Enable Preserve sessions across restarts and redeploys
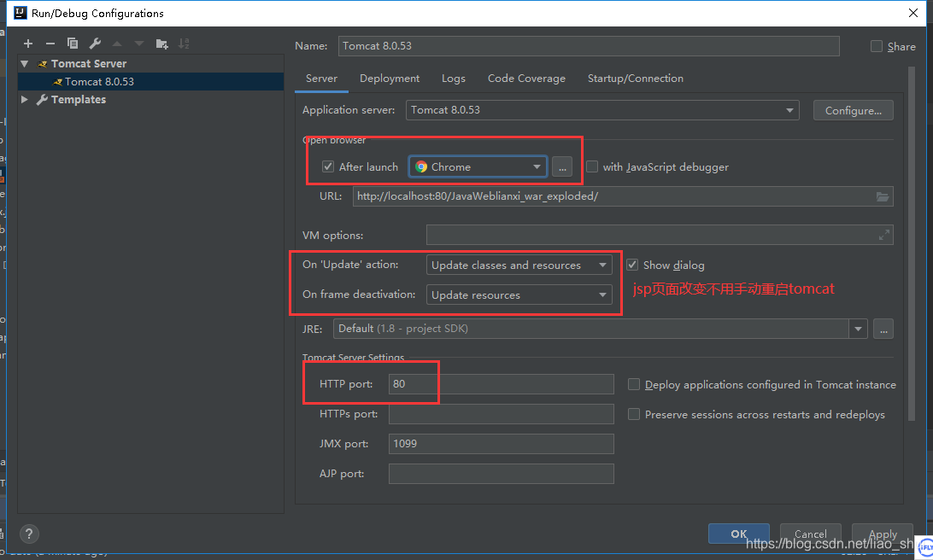The height and width of the screenshot is (560, 933). tap(634, 414)
